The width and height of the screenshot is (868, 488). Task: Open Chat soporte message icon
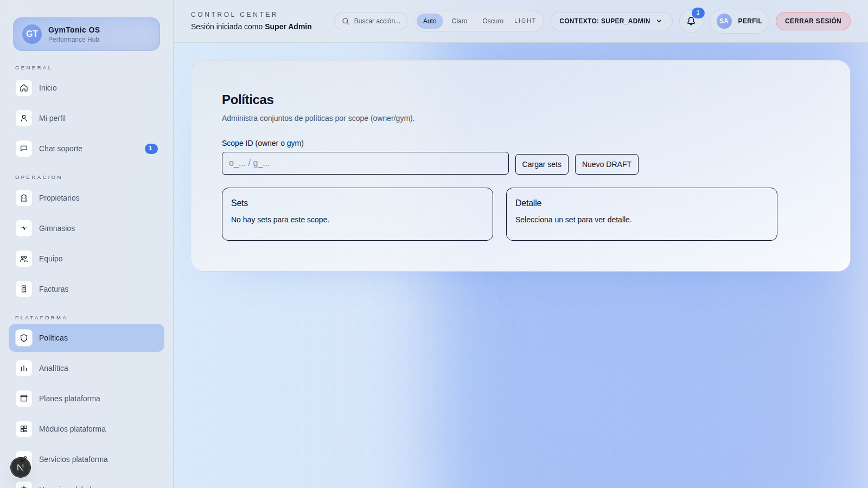24,149
